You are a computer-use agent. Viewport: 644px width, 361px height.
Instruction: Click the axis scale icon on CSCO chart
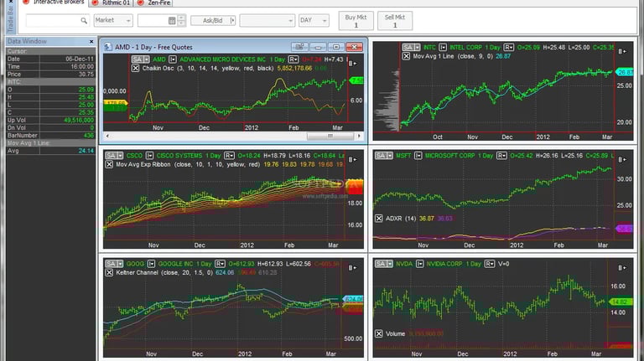[352, 160]
